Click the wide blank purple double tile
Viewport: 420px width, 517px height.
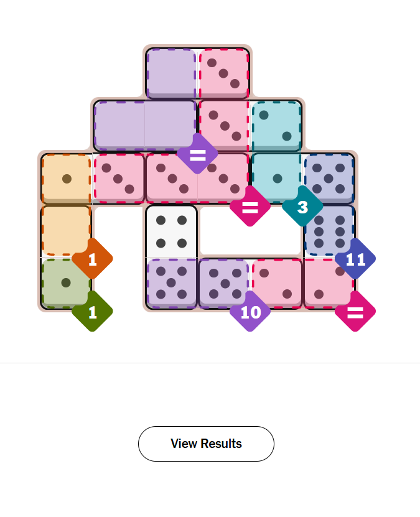[x=145, y=126]
